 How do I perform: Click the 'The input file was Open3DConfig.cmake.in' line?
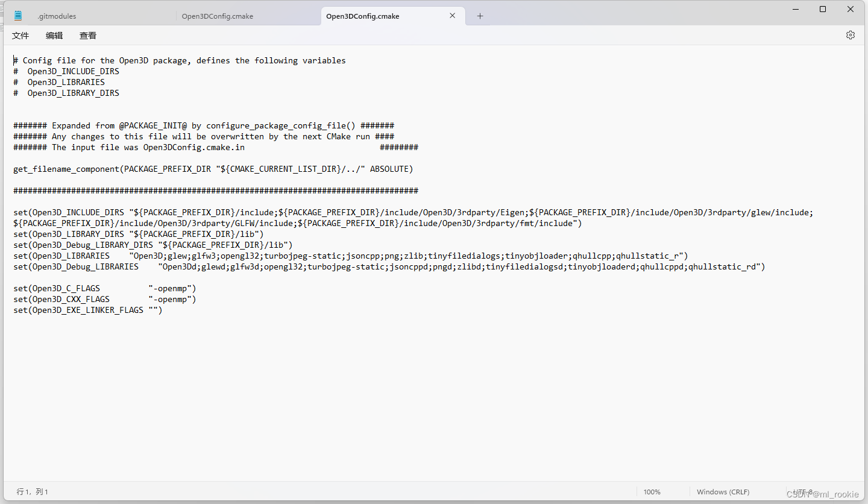coord(216,147)
